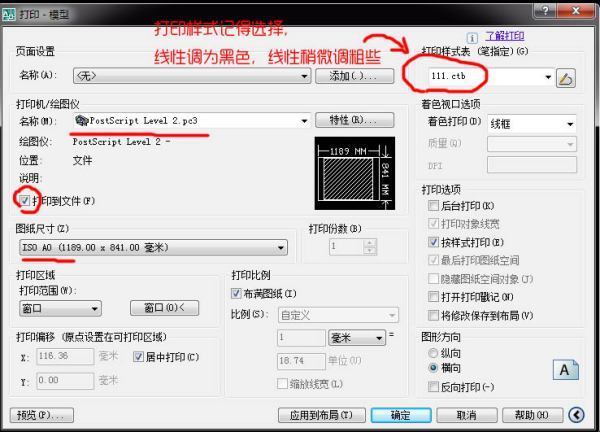Screen dimensions: 600x432
Task: Toggle 布满图纸 checkbox
Action: point(237,293)
